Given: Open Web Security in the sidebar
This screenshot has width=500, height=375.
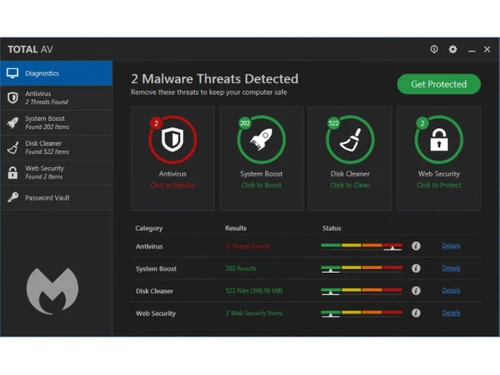Looking at the screenshot, I should (56, 172).
